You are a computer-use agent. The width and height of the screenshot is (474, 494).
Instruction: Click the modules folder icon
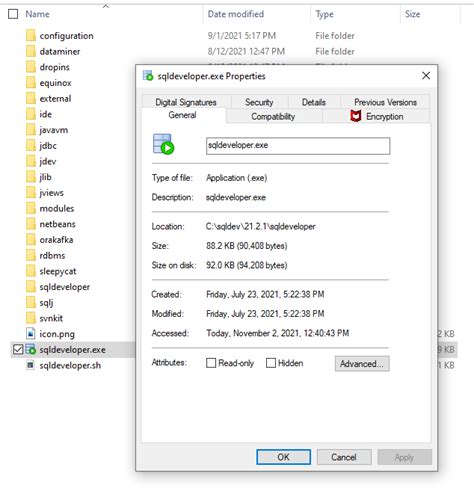[31, 208]
